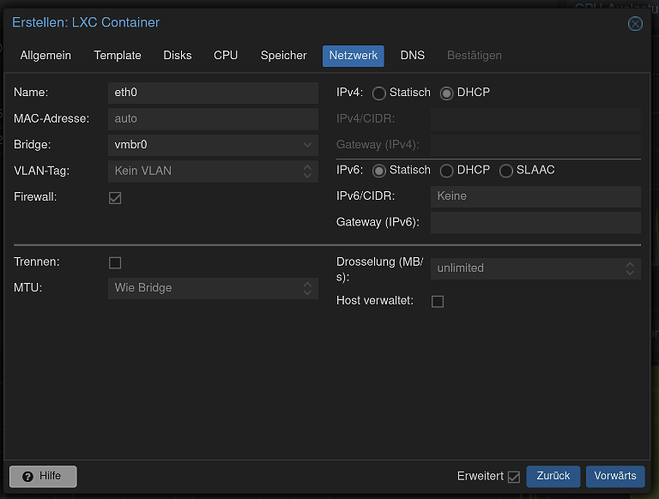Open the Speicher tab
This screenshot has height=499, width=659.
pyautogui.click(x=284, y=55)
